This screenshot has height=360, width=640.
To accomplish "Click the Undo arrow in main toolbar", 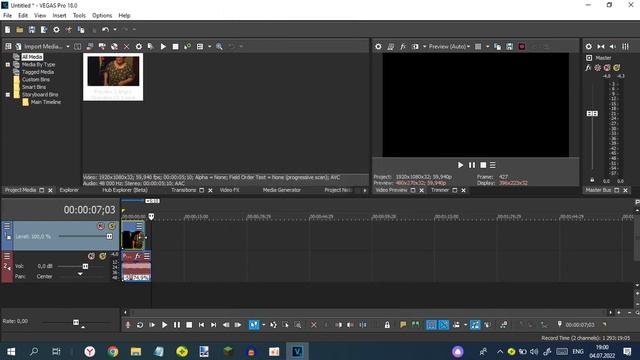I will pos(105,30).
